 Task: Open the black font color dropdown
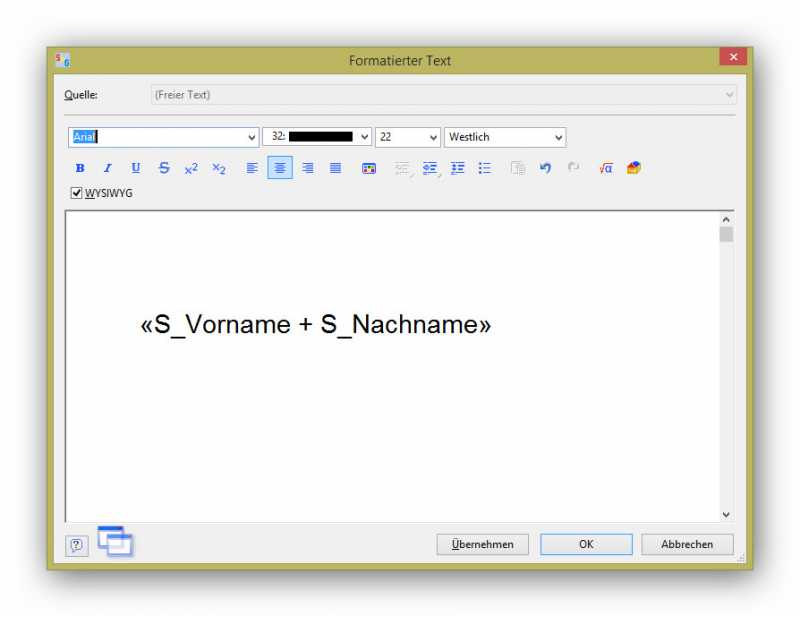pos(364,138)
